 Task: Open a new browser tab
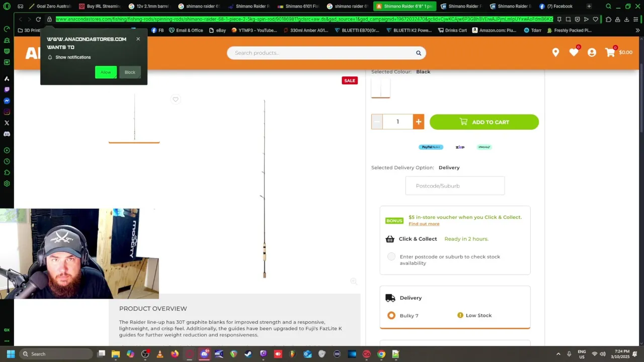tap(589, 7)
